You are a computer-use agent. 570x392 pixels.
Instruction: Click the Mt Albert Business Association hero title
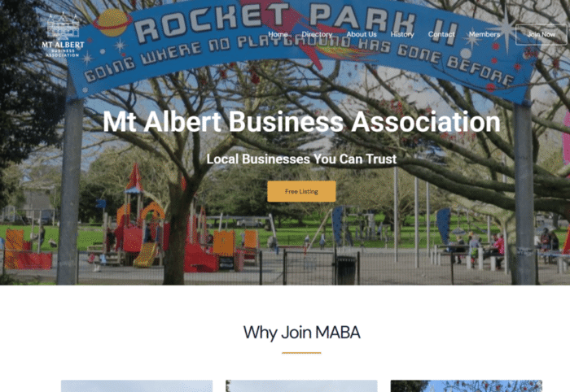301,122
